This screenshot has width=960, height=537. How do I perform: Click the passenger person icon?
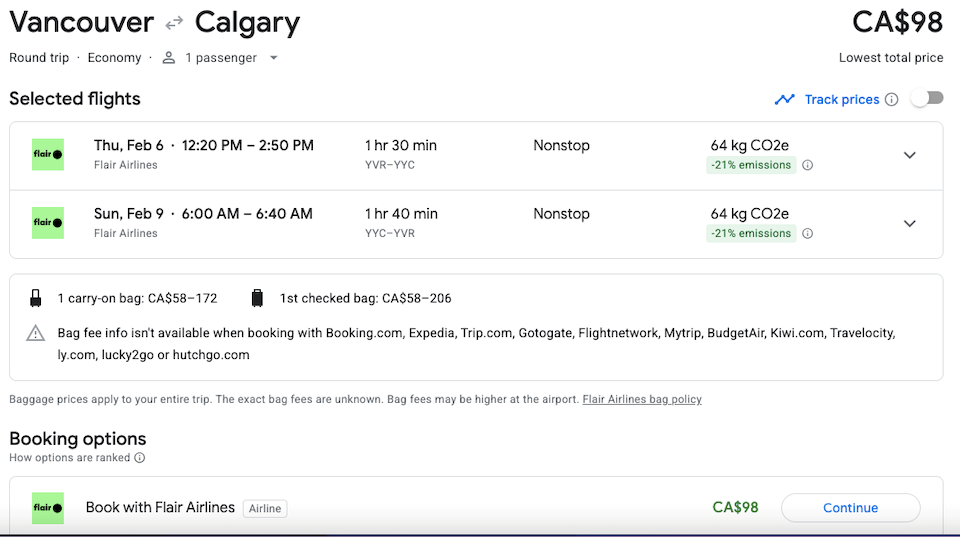point(169,58)
